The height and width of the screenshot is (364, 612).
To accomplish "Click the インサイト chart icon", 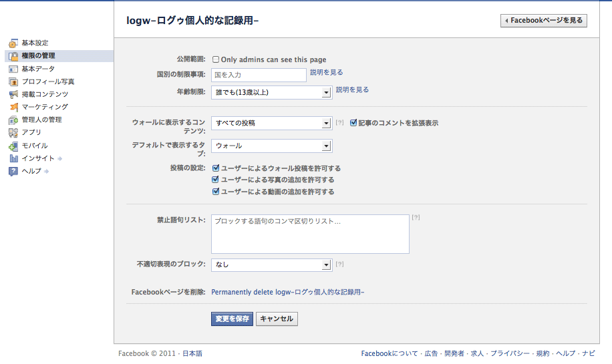I will (13, 158).
